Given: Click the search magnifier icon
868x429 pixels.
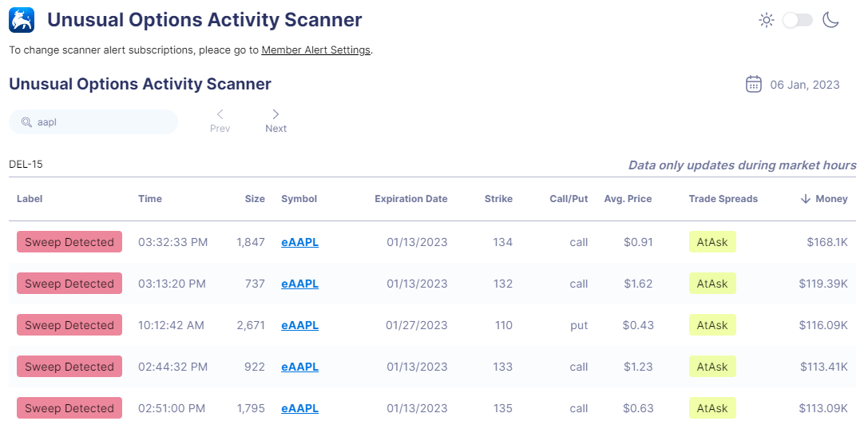Looking at the screenshot, I should click(x=26, y=122).
